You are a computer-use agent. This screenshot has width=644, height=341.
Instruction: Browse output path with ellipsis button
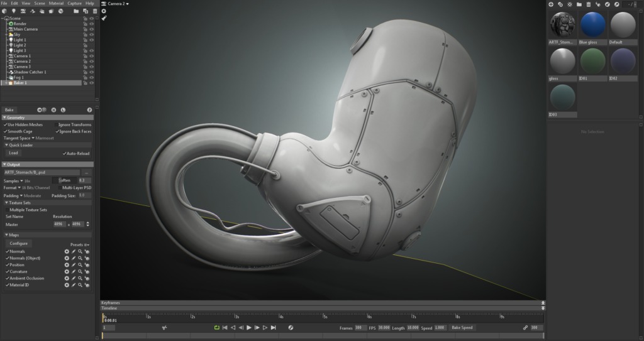point(86,173)
